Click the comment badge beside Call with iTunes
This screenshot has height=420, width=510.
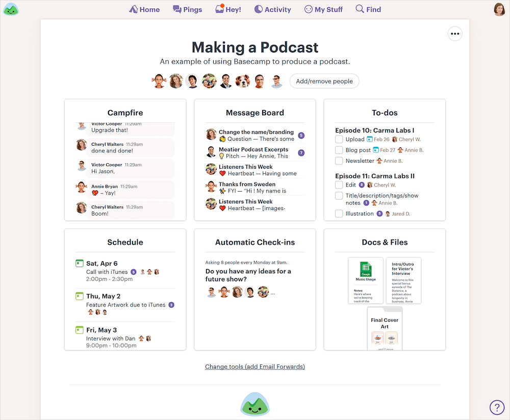click(x=133, y=272)
